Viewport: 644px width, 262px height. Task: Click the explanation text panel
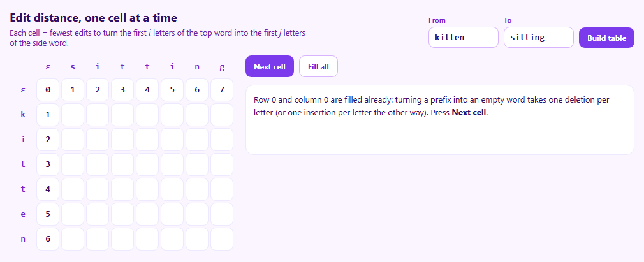tap(440, 120)
